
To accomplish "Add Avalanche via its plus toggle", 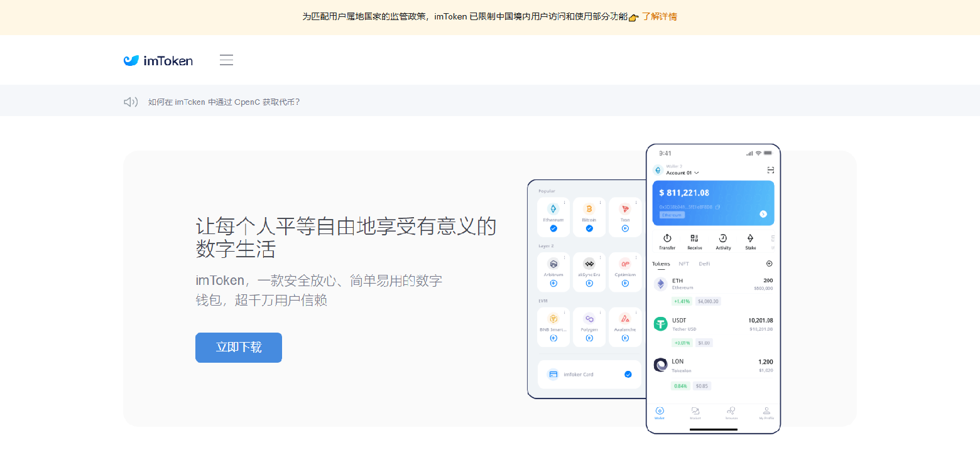I will (x=625, y=338).
